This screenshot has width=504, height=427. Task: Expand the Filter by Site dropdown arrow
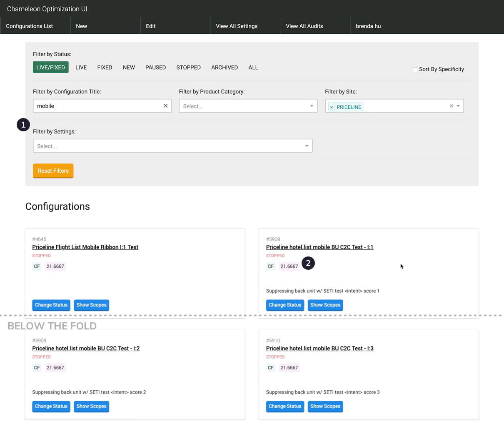coord(458,106)
